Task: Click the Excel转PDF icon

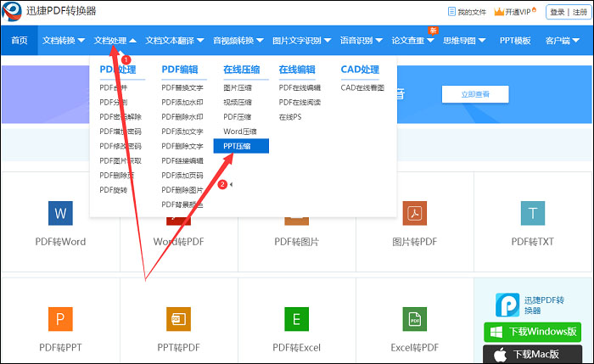Action: click(415, 319)
